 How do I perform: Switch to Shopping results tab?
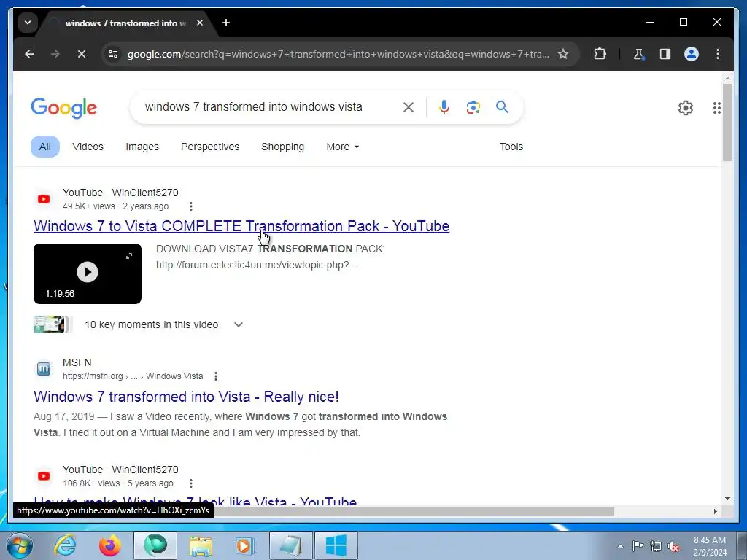coord(282,147)
